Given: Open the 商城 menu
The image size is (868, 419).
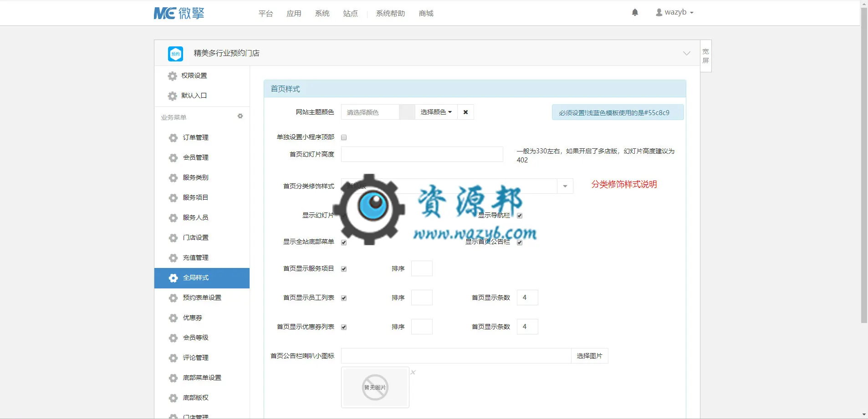Looking at the screenshot, I should 426,13.
